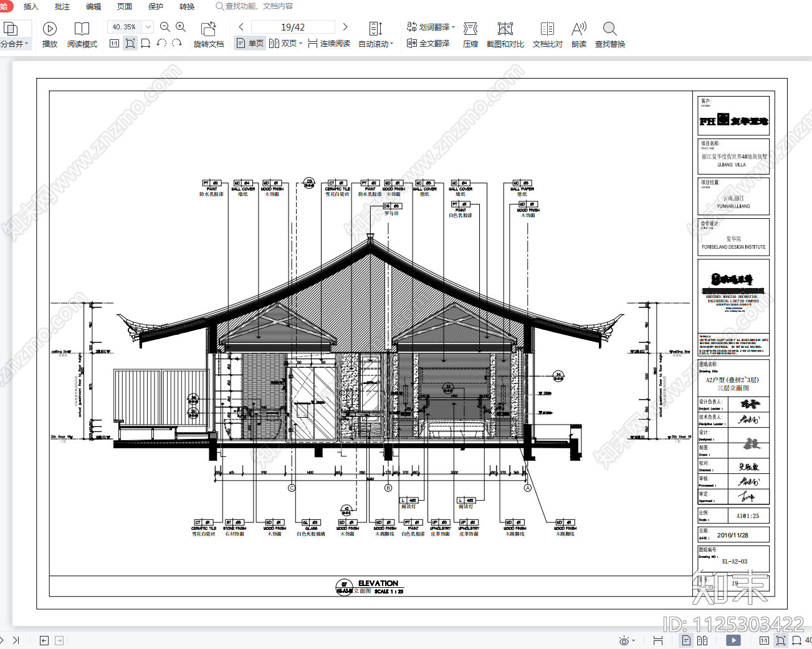The width and height of the screenshot is (812, 649).
Task: Rotate the page clockwise
Action: (177, 43)
